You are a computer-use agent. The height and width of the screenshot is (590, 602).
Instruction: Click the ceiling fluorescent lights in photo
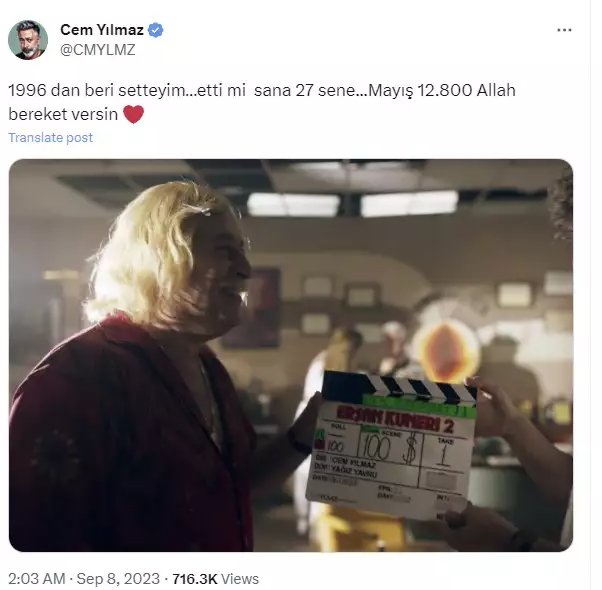point(352,203)
